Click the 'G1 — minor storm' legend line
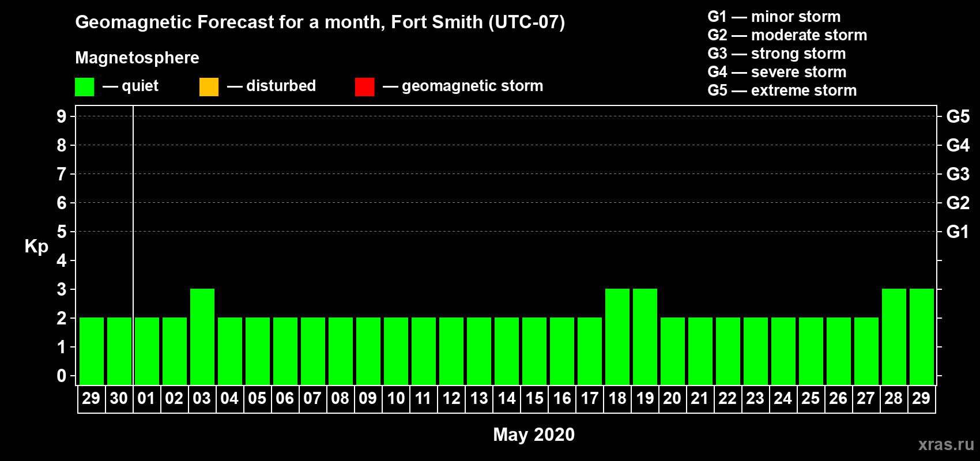 [774, 17]
